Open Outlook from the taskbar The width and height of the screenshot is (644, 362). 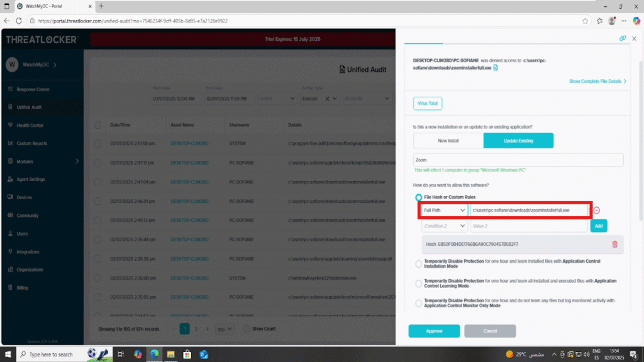click(x=204, y=354)
